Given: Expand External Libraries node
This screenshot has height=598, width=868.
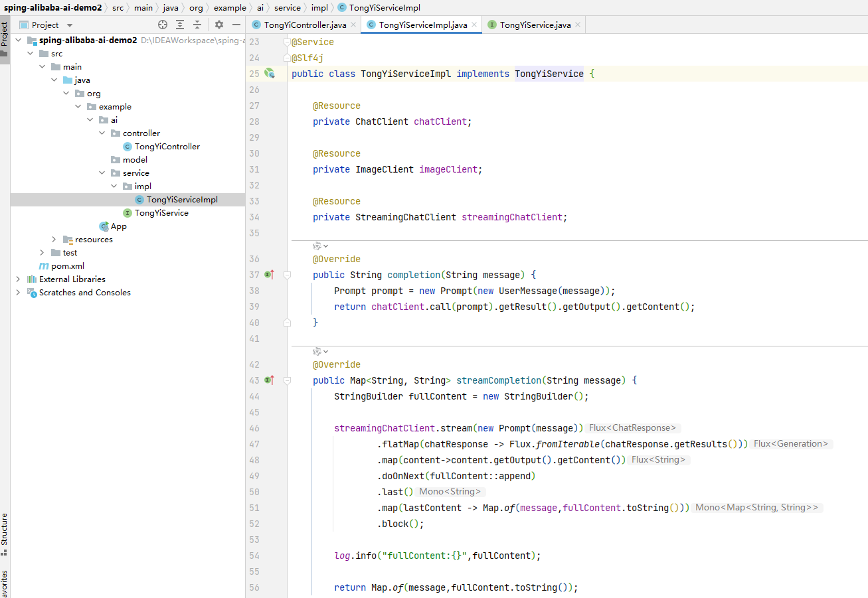Looking at the screenshot, I should (18, 279).
